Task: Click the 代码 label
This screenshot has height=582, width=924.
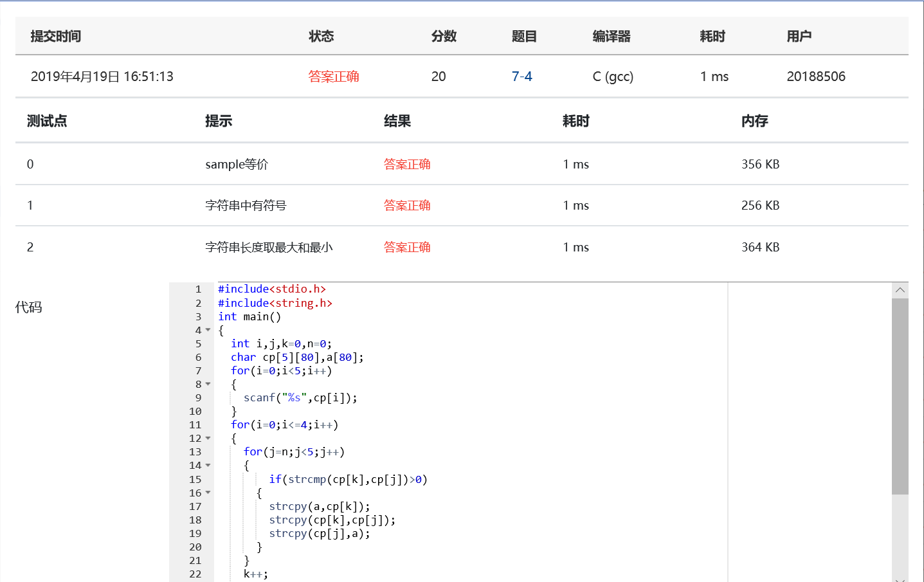Action: (x=29, y=307)
